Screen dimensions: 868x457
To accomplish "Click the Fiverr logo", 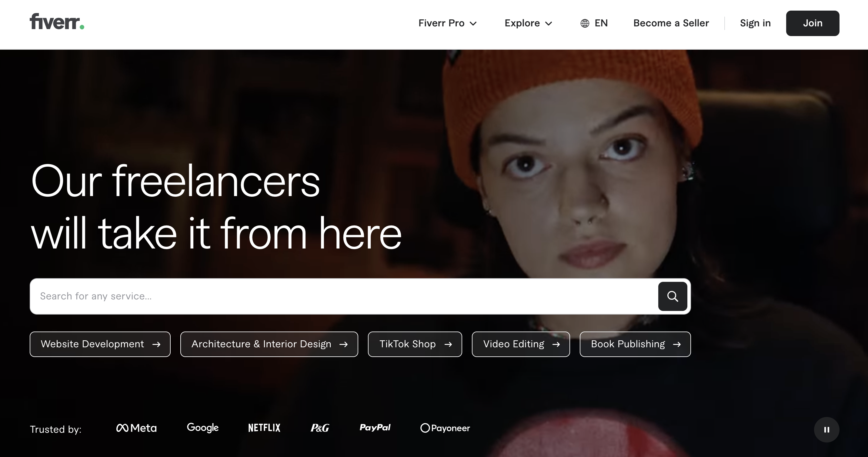I will click(57, 22).
